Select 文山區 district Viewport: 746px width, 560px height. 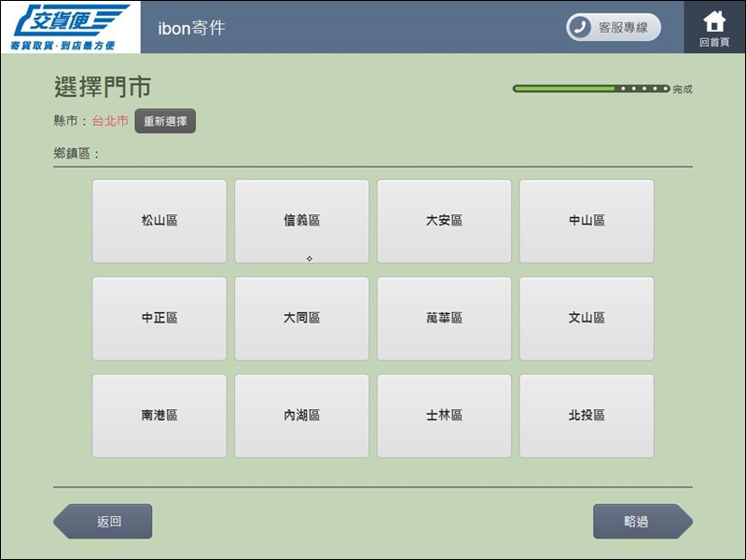tap(587, 319)
